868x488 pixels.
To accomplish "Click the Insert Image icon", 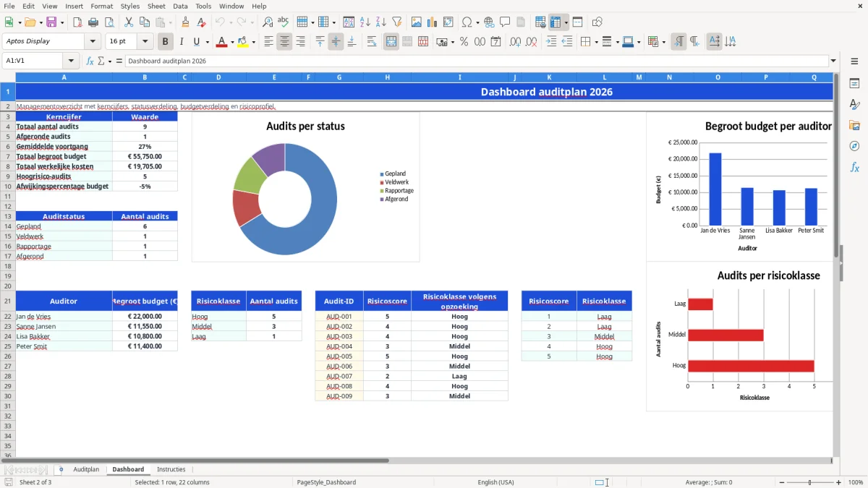I will click(x=417, y=22).
